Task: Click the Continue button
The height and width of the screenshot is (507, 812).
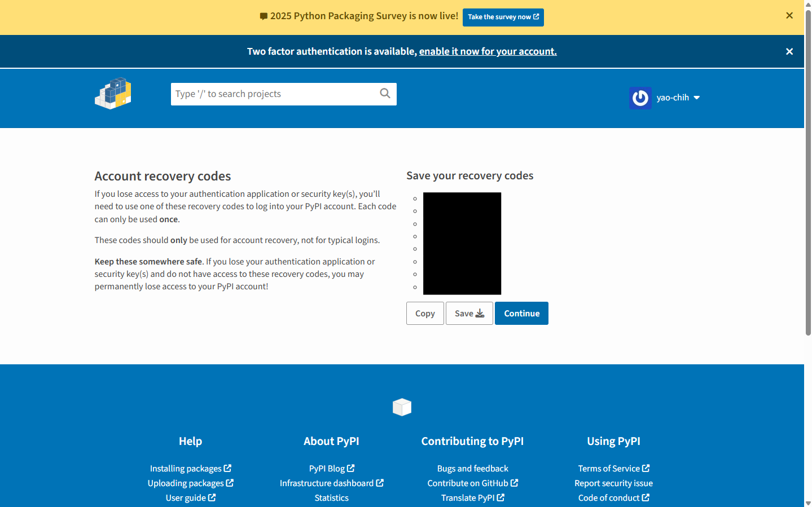Action: click(521, 314)
